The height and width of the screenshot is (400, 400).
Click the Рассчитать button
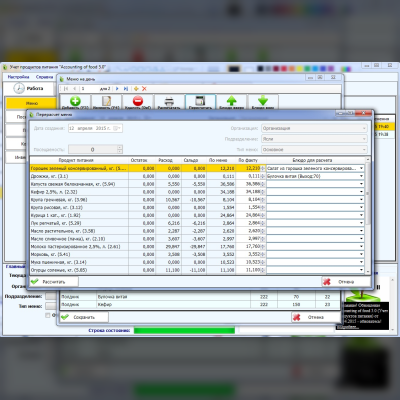(54, 282)
